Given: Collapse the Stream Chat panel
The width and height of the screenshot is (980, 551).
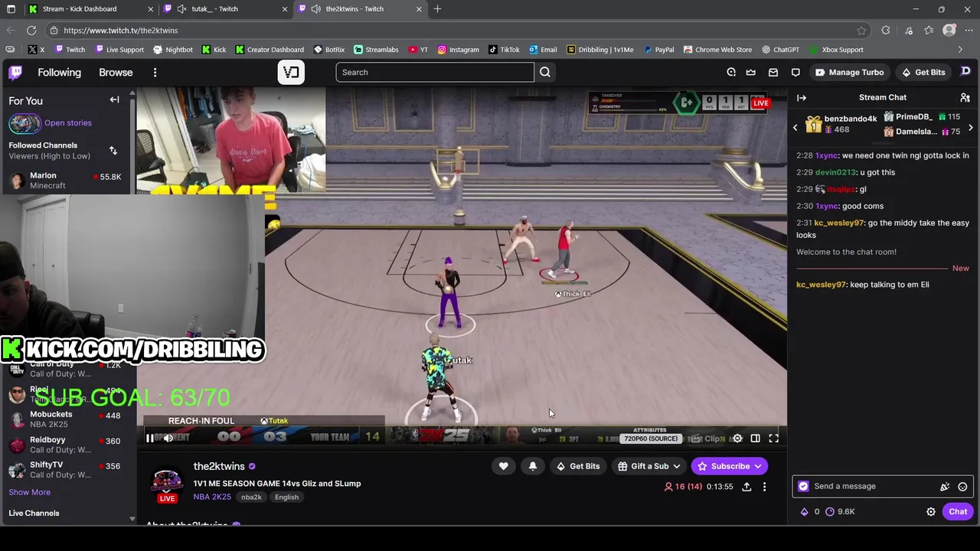Looking at the screenshot, I should click(802, 97).
